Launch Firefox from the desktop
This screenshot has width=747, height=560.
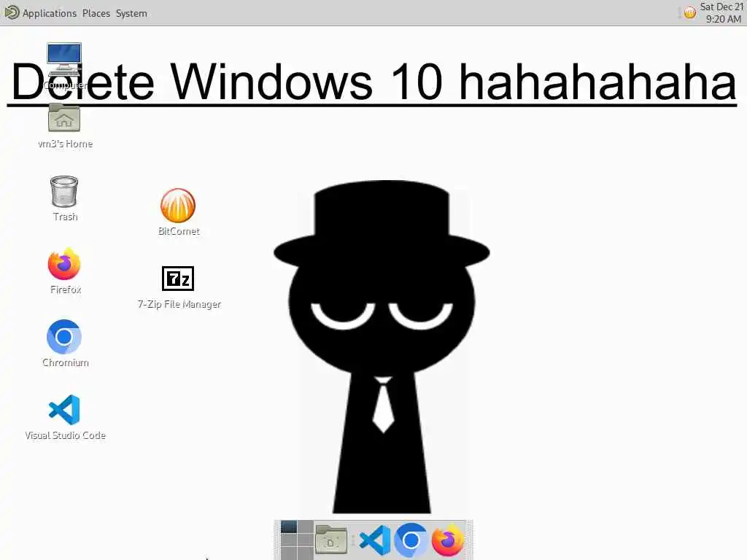64,264
